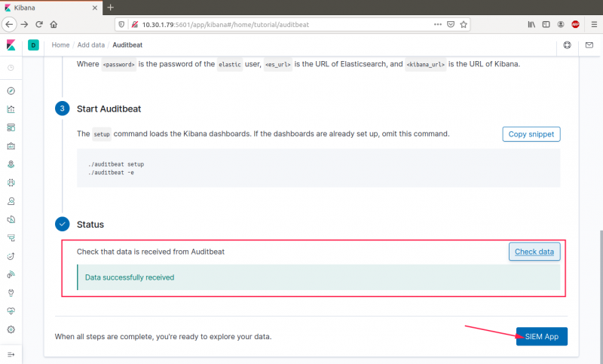
Task: Navigate to Add data breadcrumb
Action: tap(91, 45)
